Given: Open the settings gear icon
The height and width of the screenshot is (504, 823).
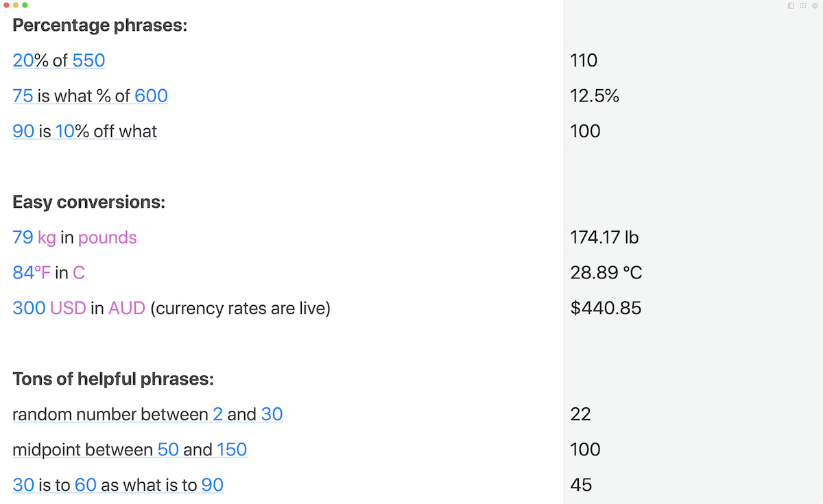Looking at the screenshot, I should [815, 5].
